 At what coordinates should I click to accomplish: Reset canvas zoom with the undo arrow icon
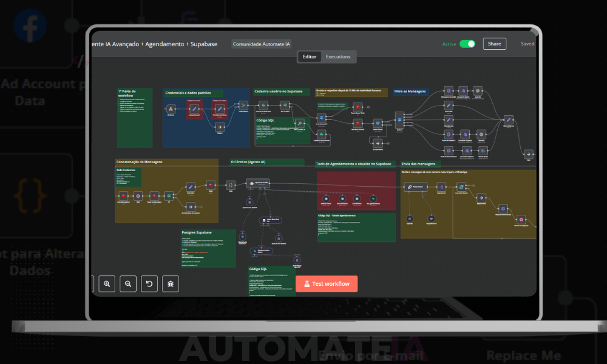point(149,283)
